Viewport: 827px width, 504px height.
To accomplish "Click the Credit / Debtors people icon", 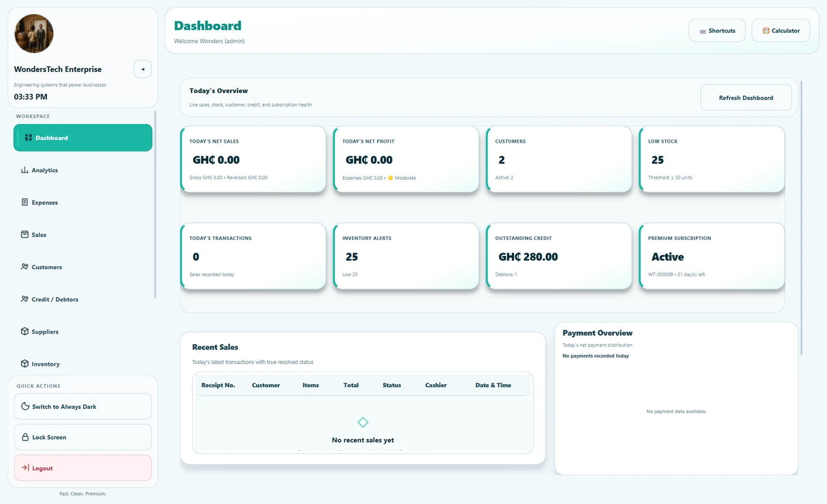I will pyautogui.click(x=24, y=299).
